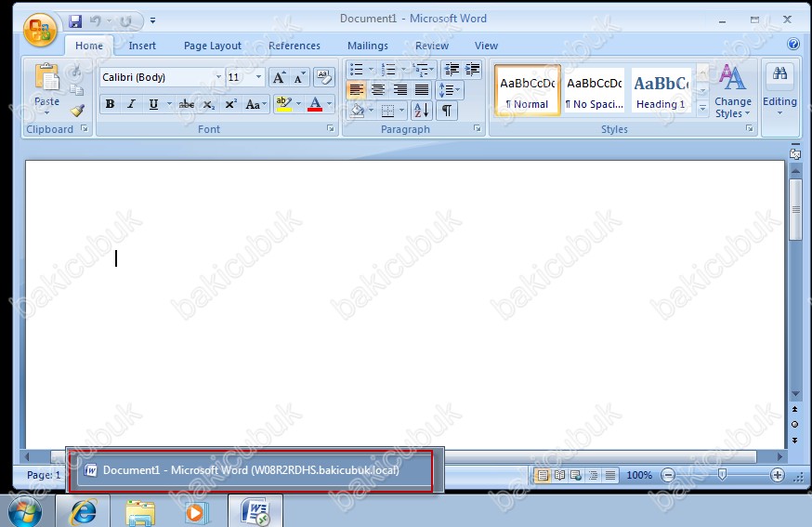
Task: Open the Font dialog box launcher
Action: [x=331, y=128]
